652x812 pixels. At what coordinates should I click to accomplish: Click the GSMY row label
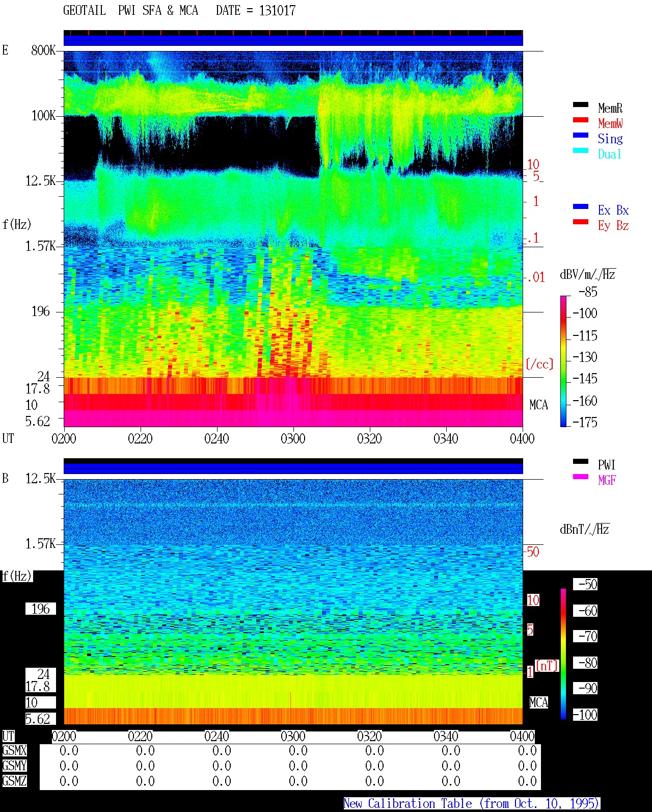[x=14, y=766]
